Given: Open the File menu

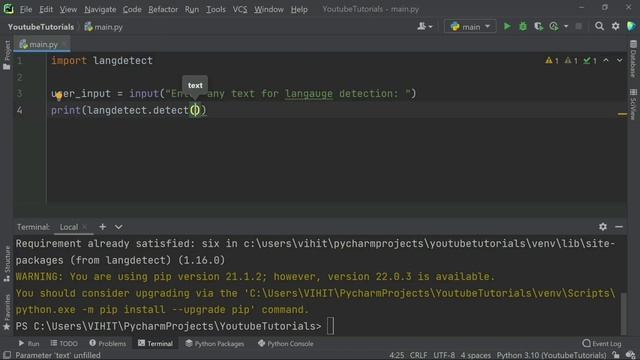Looking at the screenshot, I should click(x=26, y=9).
